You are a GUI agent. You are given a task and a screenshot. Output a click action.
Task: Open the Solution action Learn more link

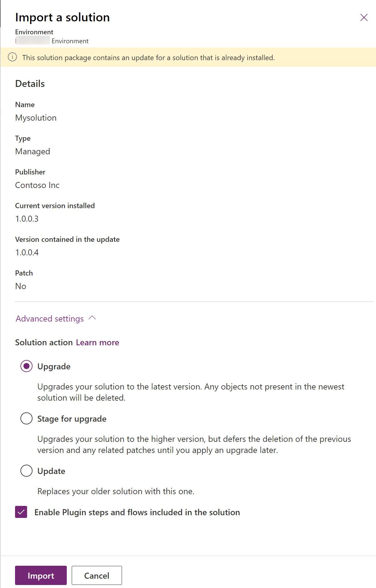(97, 342)
